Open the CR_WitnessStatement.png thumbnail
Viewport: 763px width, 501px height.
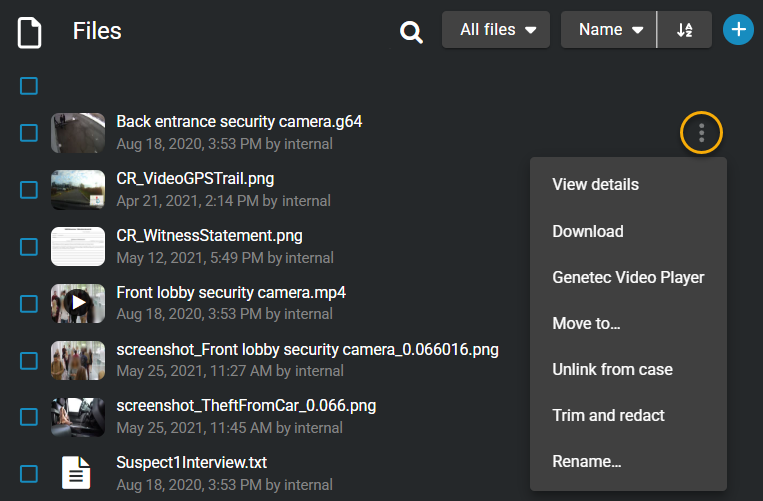tap(77, 246)
